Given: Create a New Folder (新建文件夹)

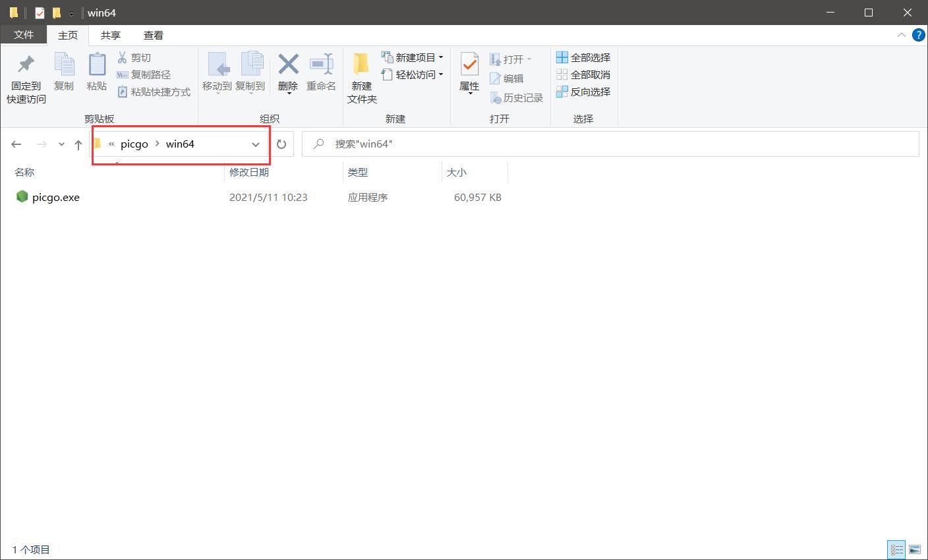Looking at the screenshot, I should [x=362, y=78].
